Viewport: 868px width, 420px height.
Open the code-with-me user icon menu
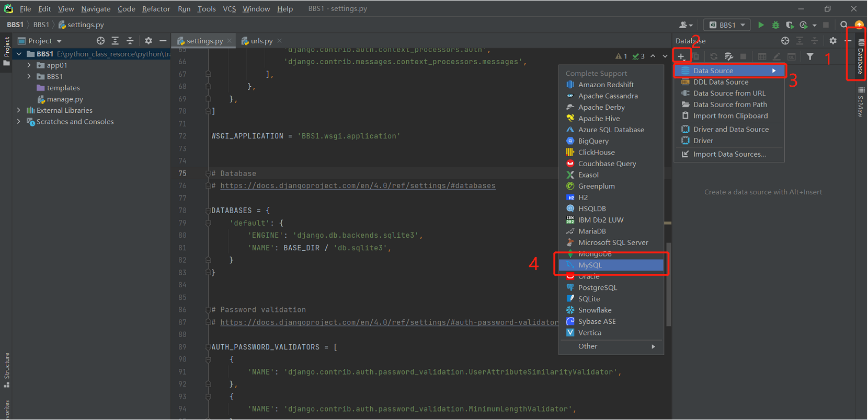[x=686, y=25]
